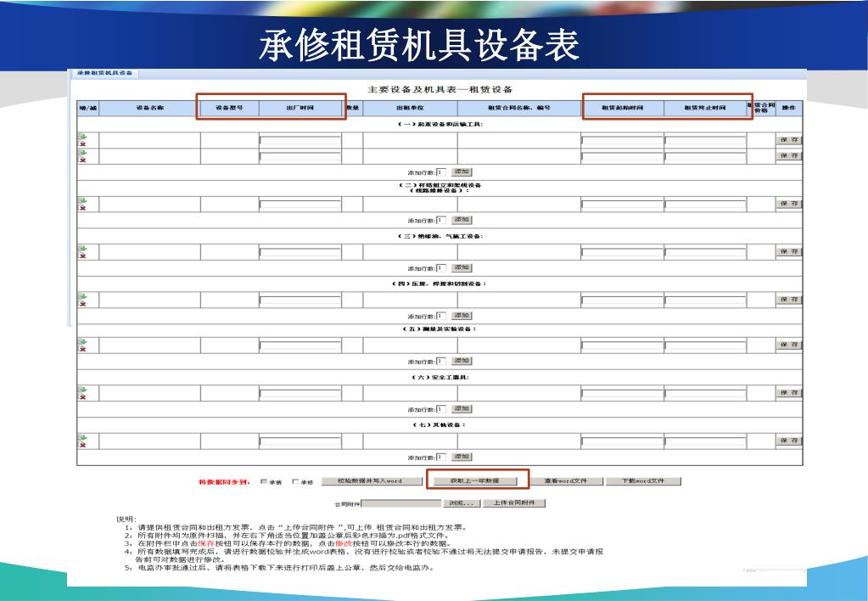Tick the 承装 sync checkbox

[264, 481]
